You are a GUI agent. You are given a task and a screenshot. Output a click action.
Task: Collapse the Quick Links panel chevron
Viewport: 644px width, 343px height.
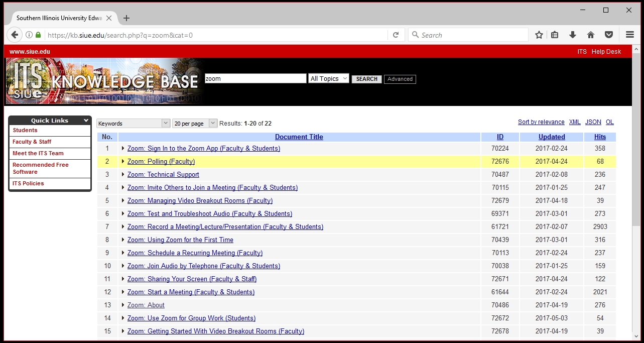point(86,121)
